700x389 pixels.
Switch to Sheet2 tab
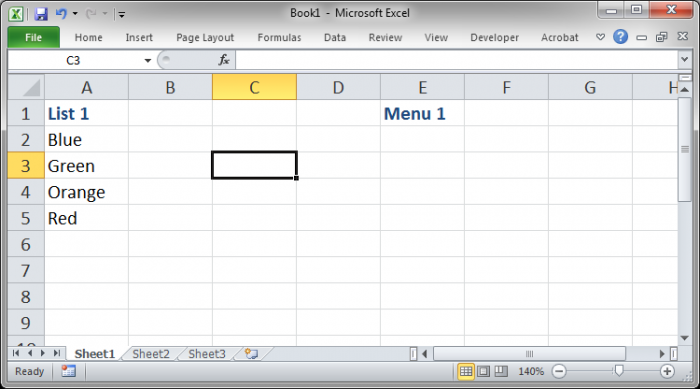[x=151, y=354]
